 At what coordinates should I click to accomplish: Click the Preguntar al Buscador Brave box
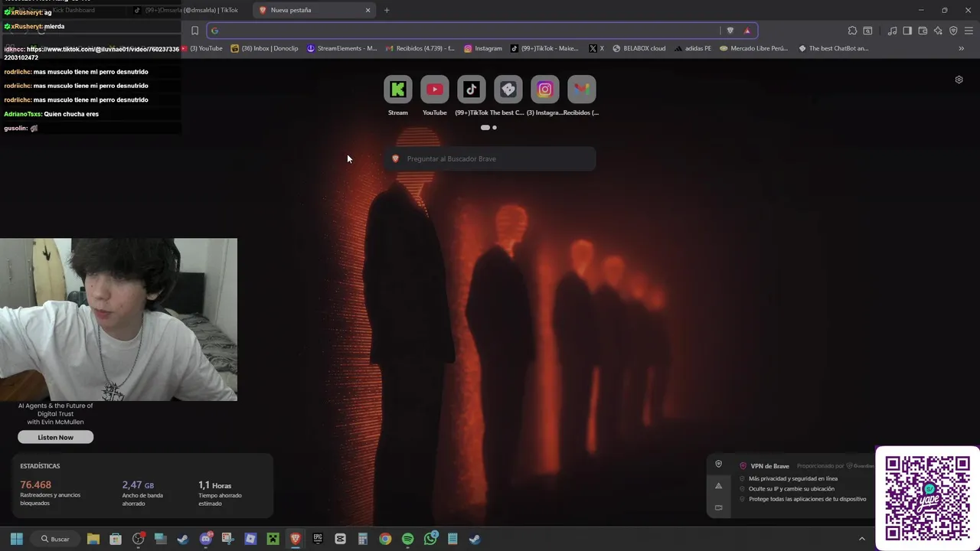click(x=490, y=158)
